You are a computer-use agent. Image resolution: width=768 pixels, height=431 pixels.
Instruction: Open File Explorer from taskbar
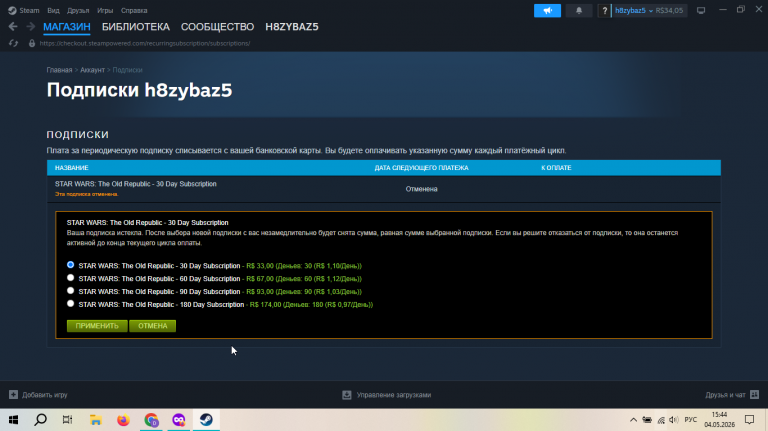pos(96,420)
